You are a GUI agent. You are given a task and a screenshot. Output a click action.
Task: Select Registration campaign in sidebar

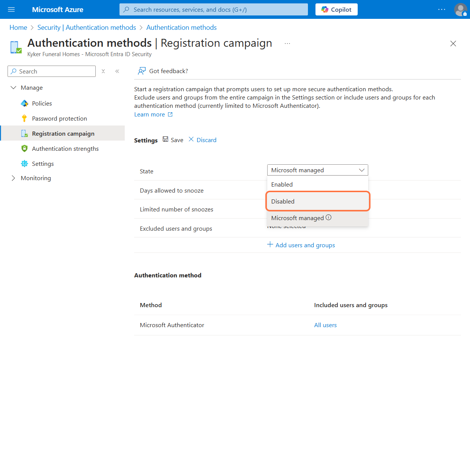63,133
